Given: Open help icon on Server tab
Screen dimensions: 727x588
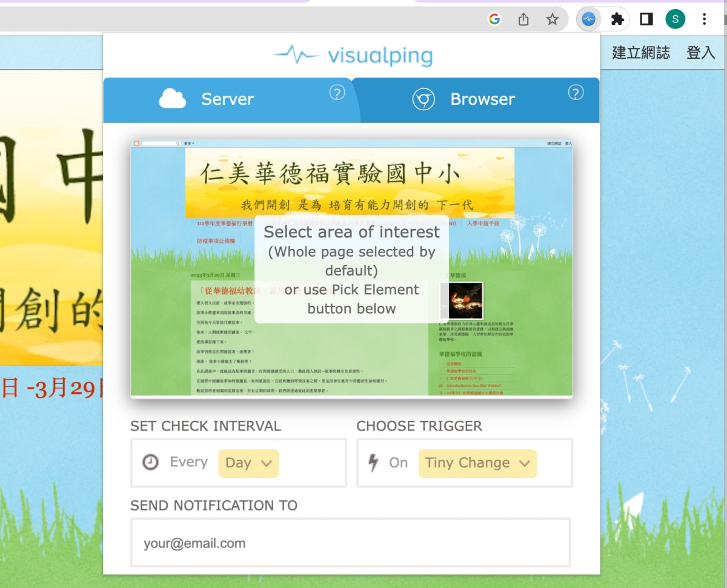Looking at the screenshot, I should [337, 93].
